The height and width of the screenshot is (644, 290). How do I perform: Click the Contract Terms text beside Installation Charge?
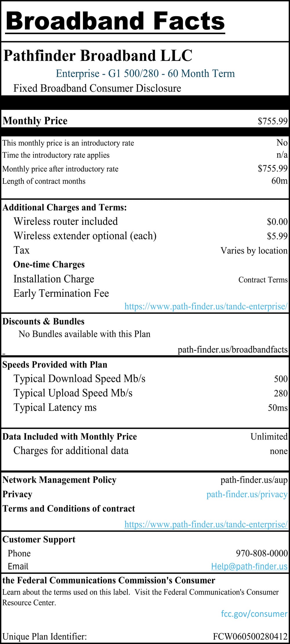(x=263, y=280)
